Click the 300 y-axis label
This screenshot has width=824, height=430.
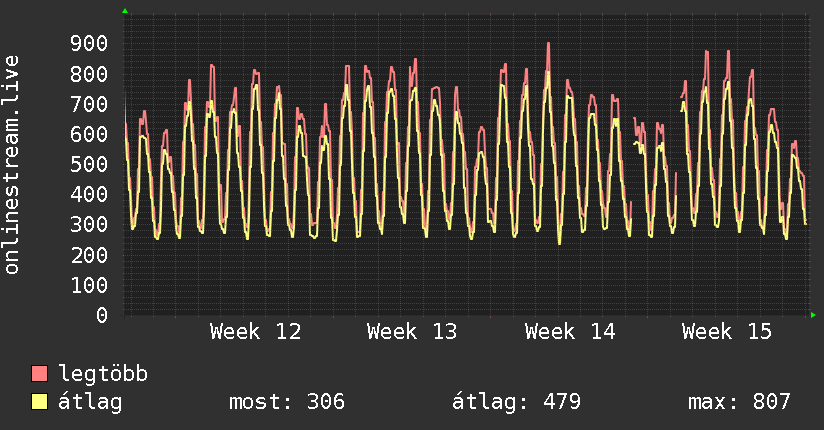[89, 224]
